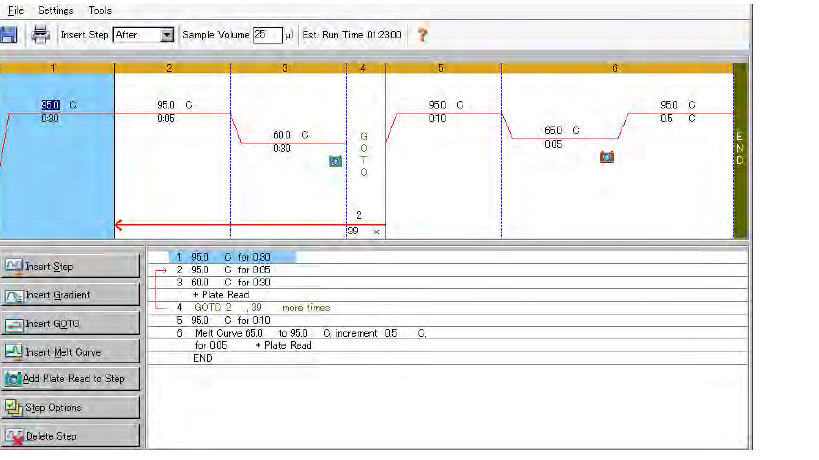This screenshot has width=819, height=460.
Task: Select the END row in the protocol list
Action: [x=448, y=358]
